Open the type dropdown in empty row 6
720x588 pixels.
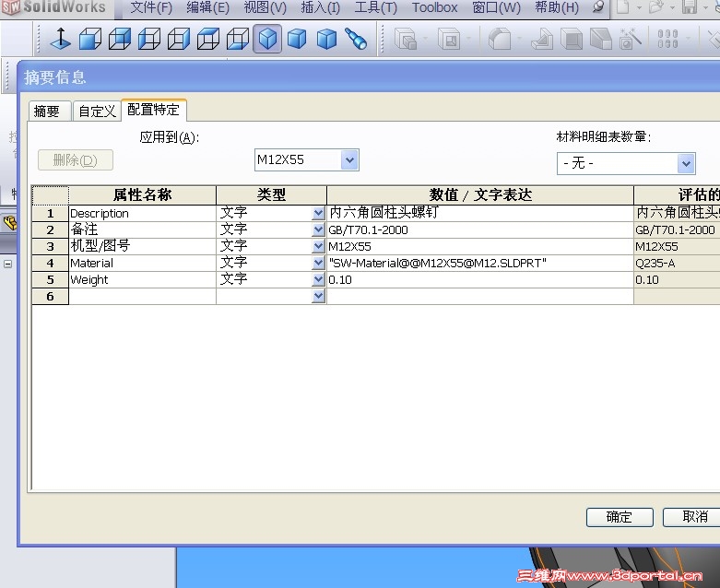click(x=318, y=296)
